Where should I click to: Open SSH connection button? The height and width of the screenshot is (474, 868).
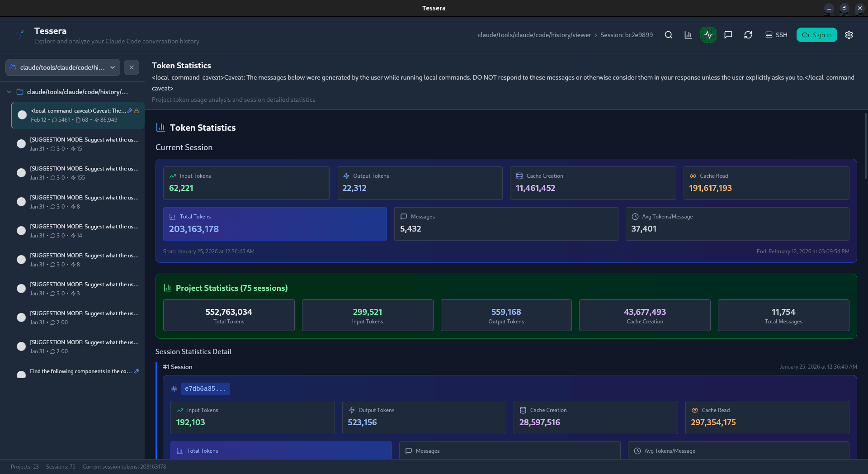[776, 35]
